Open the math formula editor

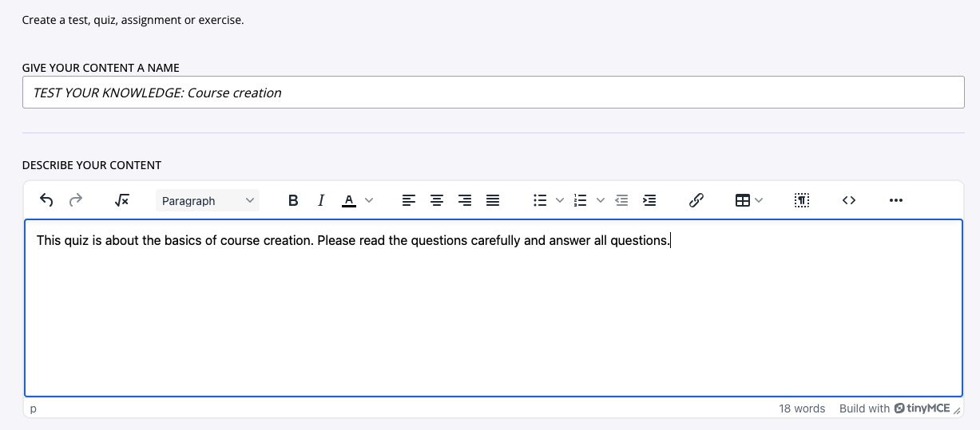pyautogui.click(x=122, y=200)
